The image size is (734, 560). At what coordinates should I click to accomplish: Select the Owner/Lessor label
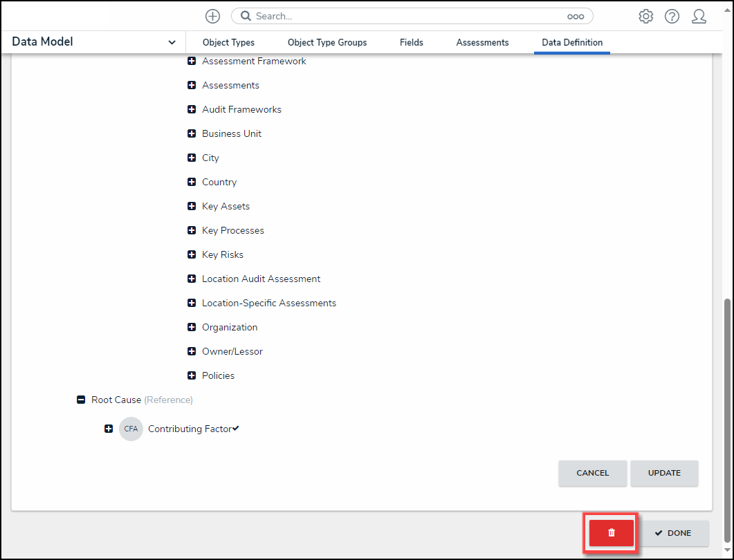coord(232,351)
